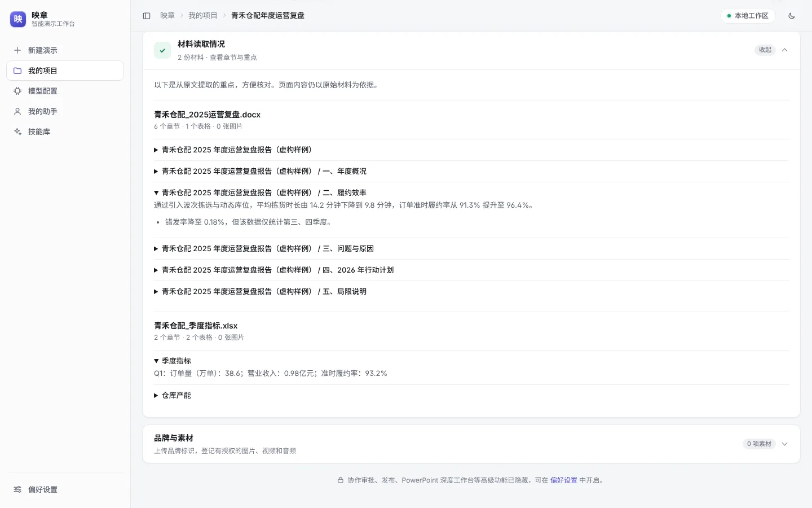Expand the 四、2026 年行动计划 row
The image size is (812, 508).
(471, 270)
